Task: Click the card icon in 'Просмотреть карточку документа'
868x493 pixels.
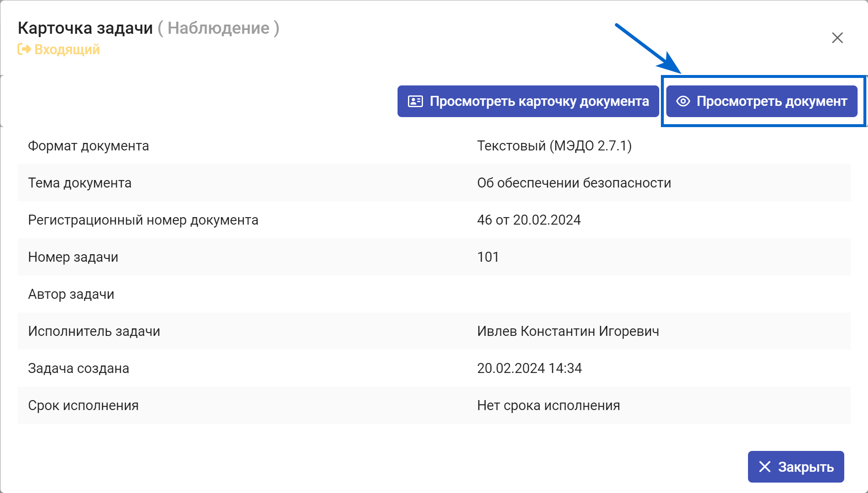Action: [x=415, y=101]
